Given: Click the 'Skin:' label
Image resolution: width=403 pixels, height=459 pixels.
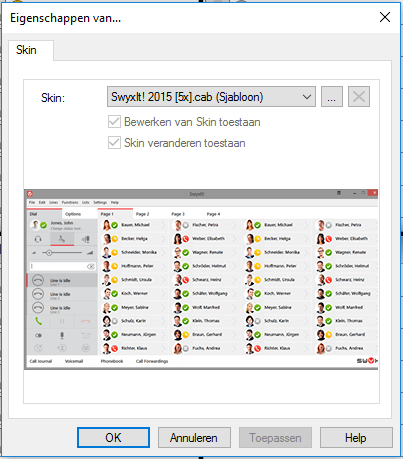Looking at the screenshot, I should 53,98.
